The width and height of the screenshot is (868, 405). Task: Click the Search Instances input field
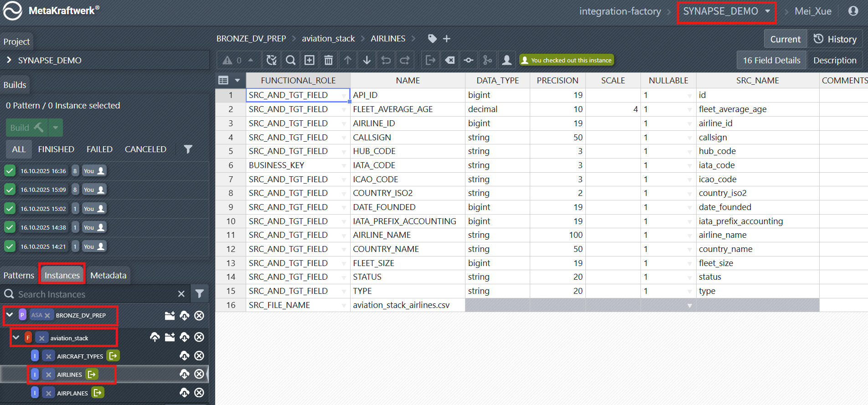pos(91,294)
